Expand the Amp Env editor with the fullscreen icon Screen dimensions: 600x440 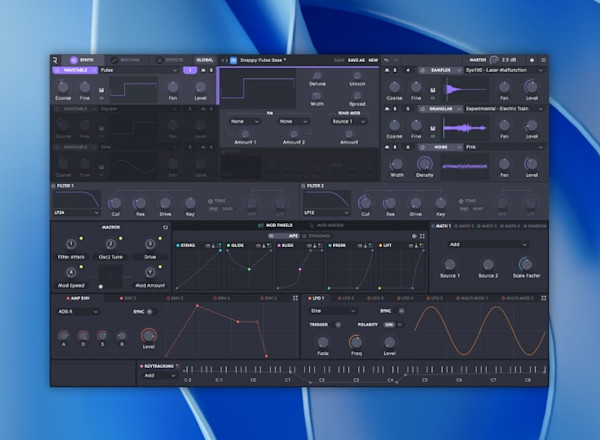click(x=294, y=297)
